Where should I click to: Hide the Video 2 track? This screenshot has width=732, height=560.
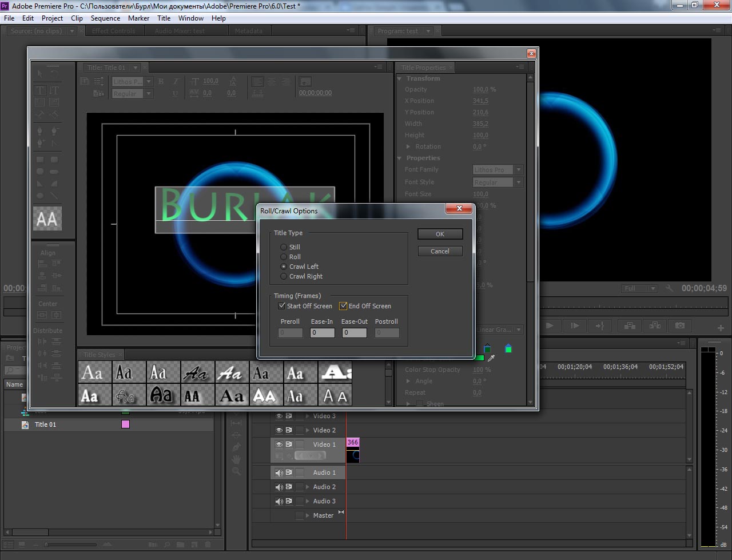coord(279,430)
